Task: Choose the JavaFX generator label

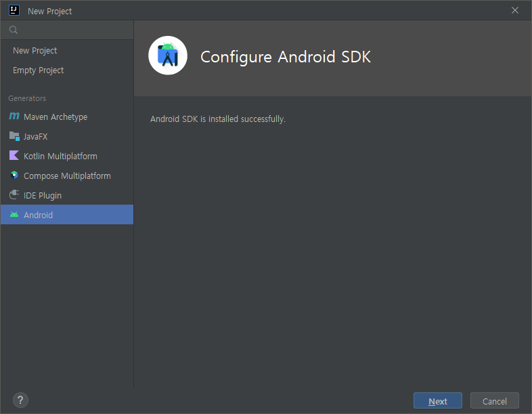Action: pos(36,136)
